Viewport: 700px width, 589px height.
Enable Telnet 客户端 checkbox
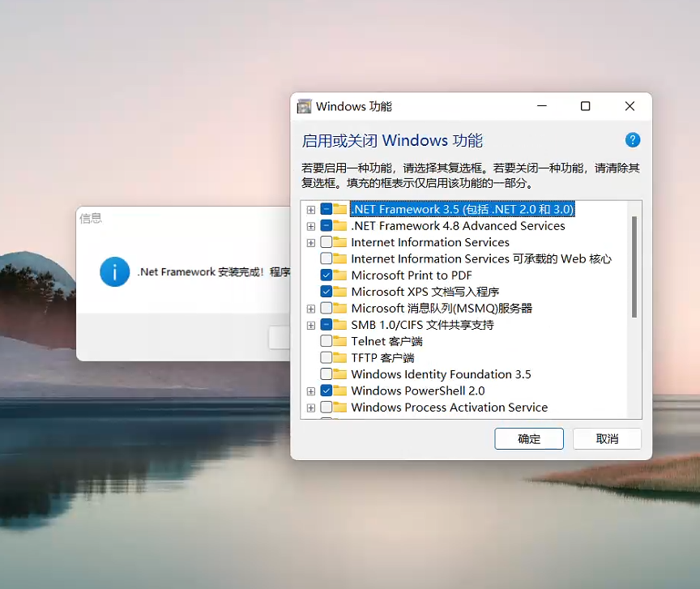point(327,341)
